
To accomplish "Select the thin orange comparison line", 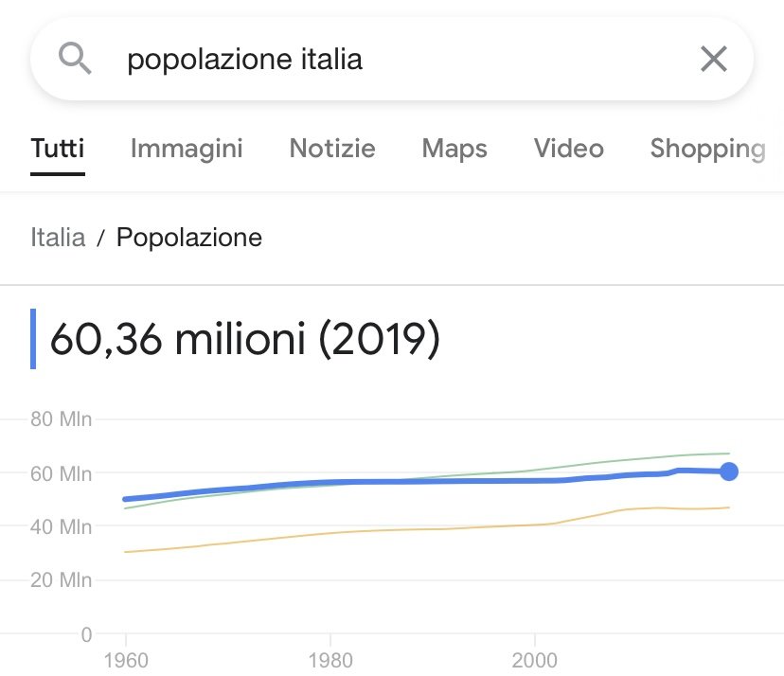I will coord(379,529).
